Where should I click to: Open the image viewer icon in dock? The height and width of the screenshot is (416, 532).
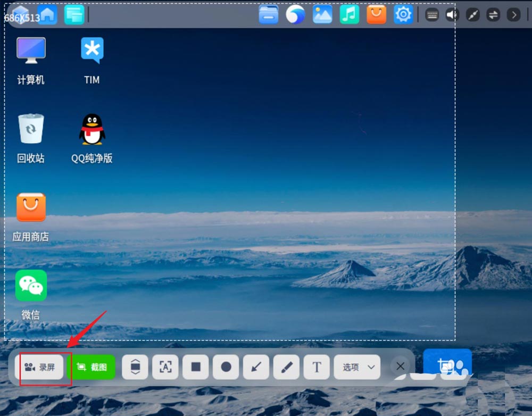tap(322, 14)
